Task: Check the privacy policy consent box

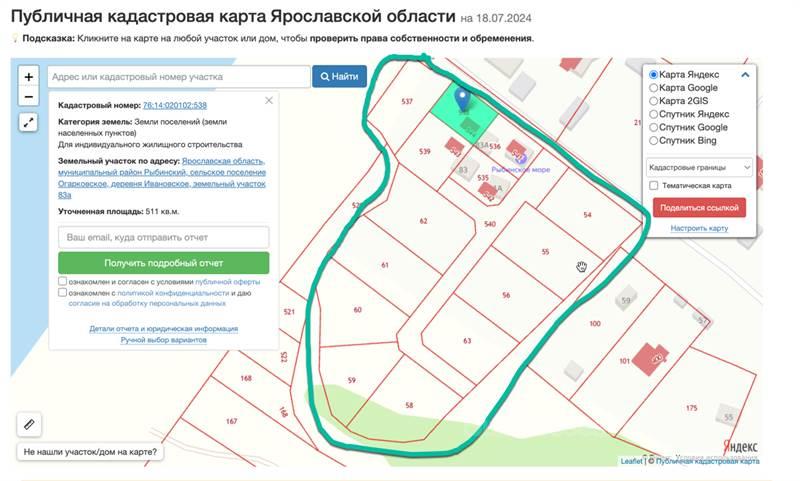Action: (x=63, y=293)
